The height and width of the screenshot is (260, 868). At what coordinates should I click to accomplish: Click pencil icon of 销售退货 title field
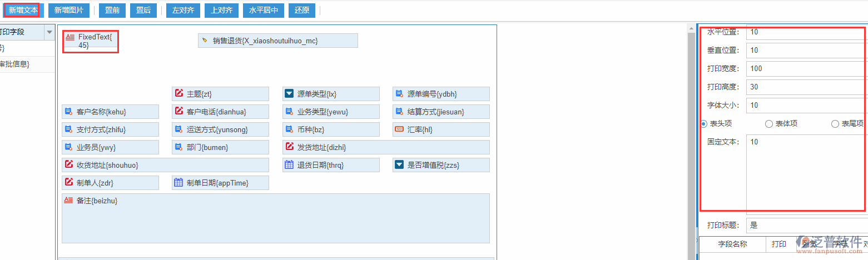(205, 40)
